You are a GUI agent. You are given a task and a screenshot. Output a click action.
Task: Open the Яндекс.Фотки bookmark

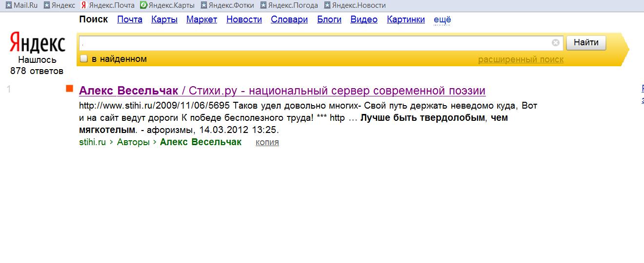point(228,5)
